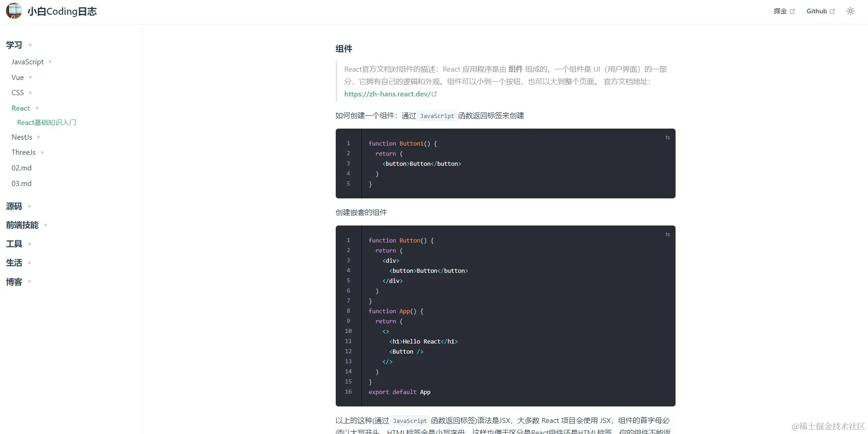Click the 组件 section heading
868x434 pixels.
click(344, 49)
